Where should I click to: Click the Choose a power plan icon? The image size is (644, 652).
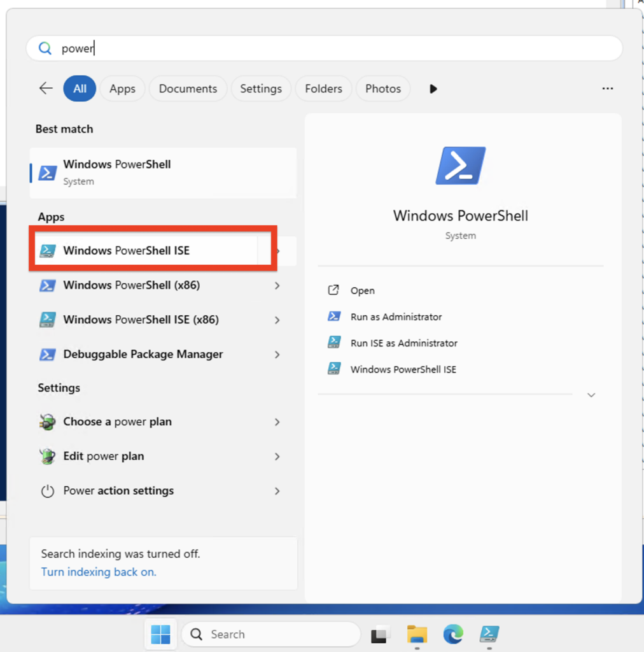pyautogui.click(x=47, y=422)
